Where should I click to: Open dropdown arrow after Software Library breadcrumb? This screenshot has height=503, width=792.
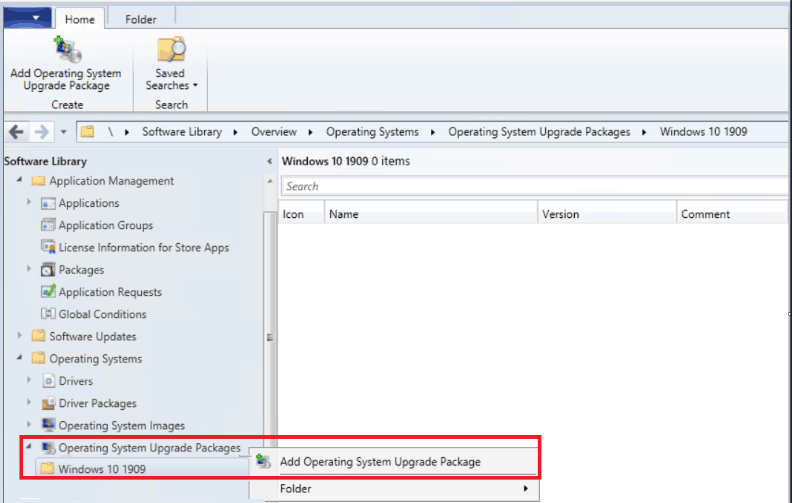point(235,132)
